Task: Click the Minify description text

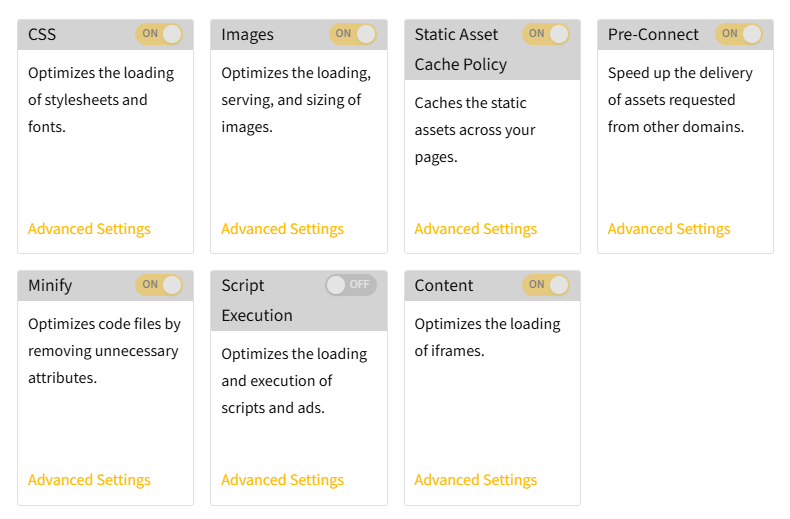Action: 103,351
